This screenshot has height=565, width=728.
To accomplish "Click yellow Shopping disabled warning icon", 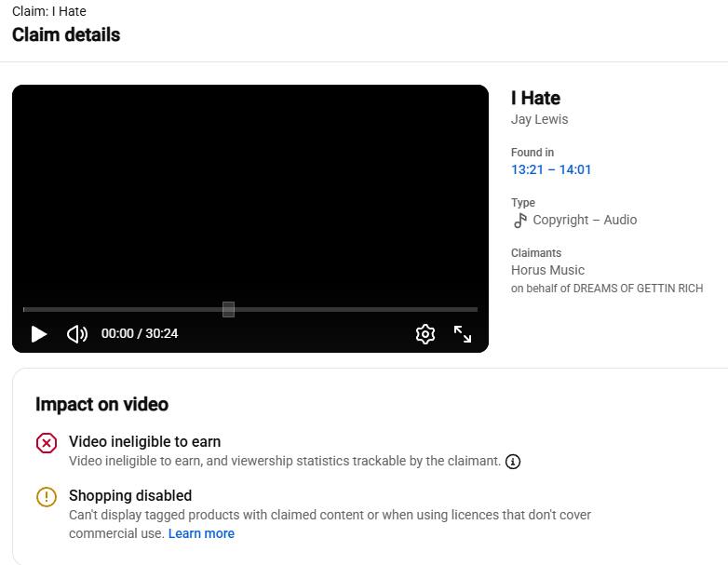I will [x=47, y=497].
